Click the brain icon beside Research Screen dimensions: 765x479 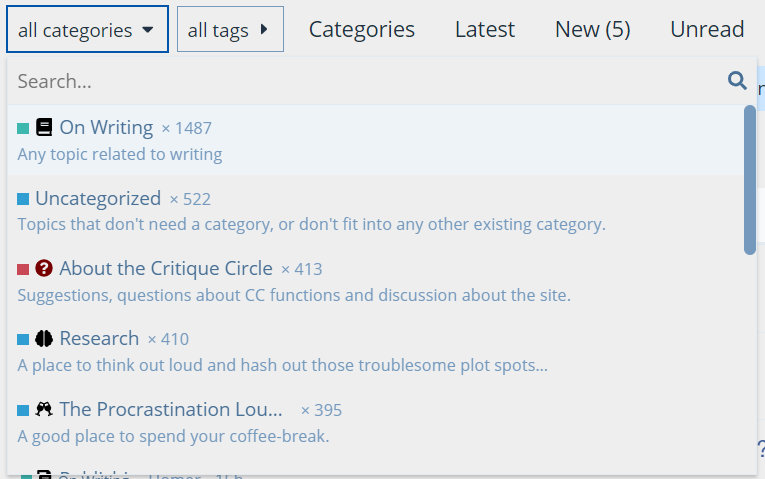(44, 339)
